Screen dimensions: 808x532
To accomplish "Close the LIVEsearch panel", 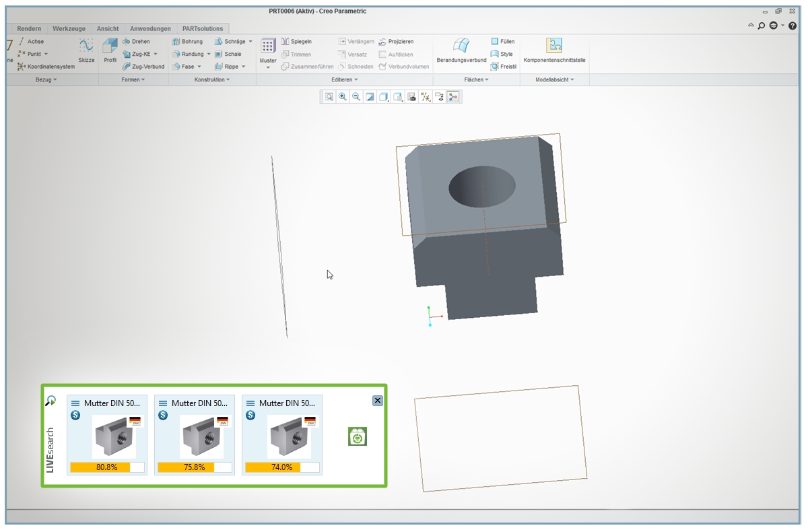I will pos(378,401).
